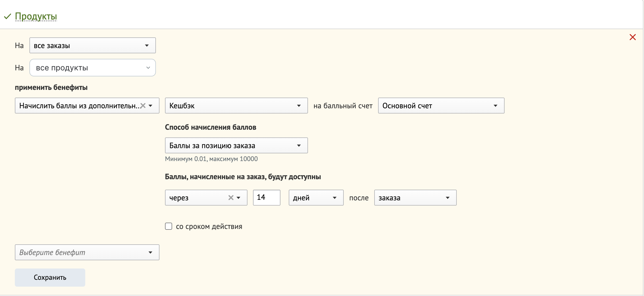Click the «Продукты» link at the top
This screenshot has width=644, height=296.
pyautogui.click(x=36, y=16)
